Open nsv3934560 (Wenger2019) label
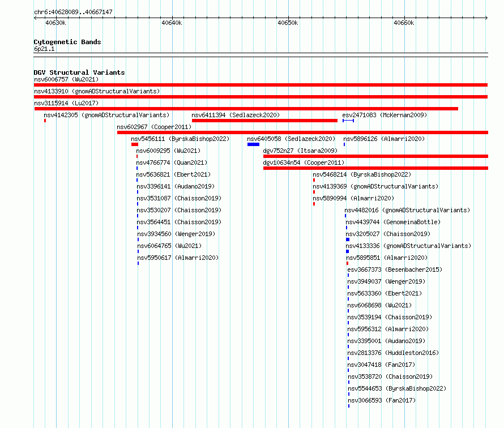The height and width of the screenshot is (428, 504). (x=177, y=234)
